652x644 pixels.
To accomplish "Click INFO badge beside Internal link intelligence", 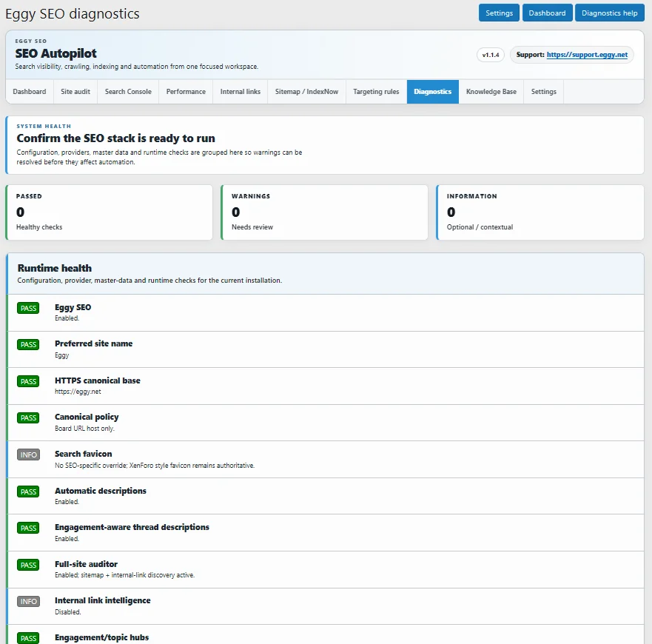I will (28, 601).
